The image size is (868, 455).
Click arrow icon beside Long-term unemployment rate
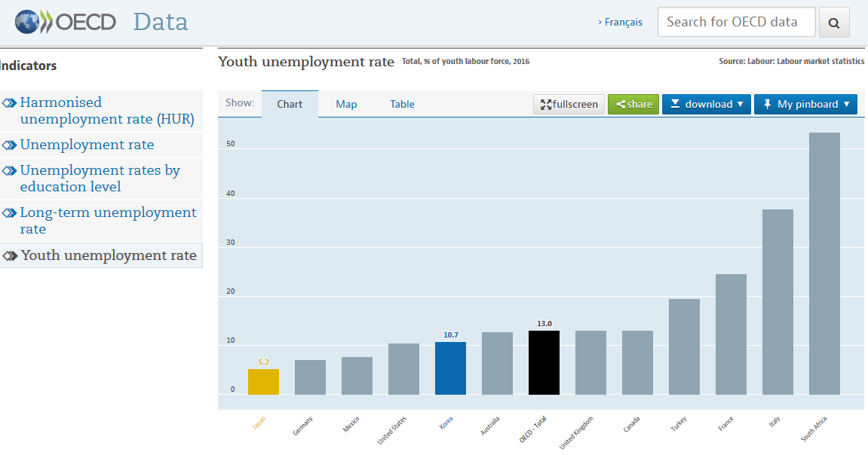(9, 213)
